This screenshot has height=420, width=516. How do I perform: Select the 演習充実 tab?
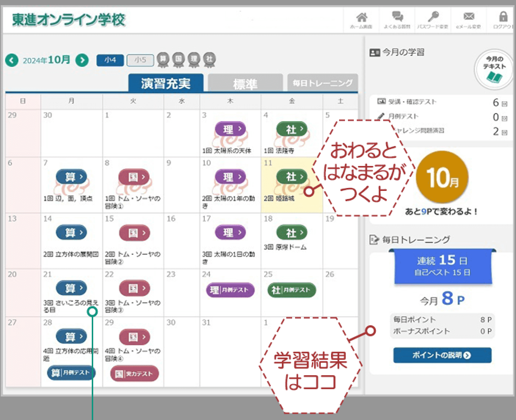pos(166,83)
